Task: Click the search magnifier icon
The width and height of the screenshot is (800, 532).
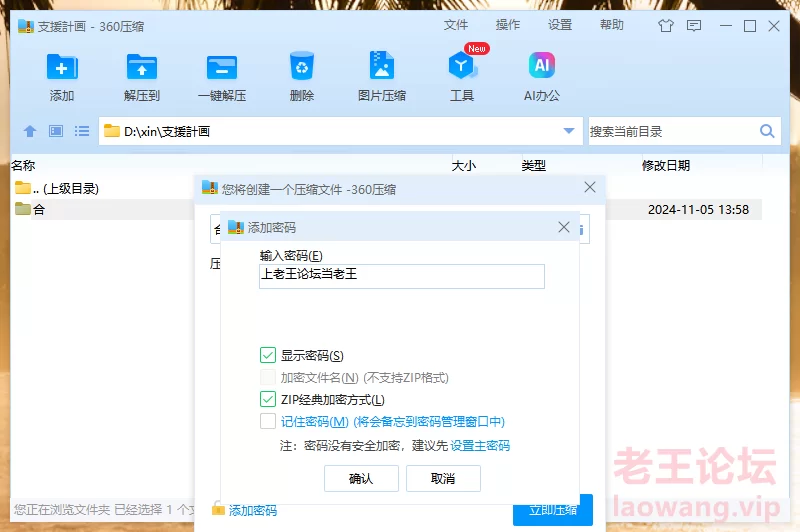Action: coord(767,131)
